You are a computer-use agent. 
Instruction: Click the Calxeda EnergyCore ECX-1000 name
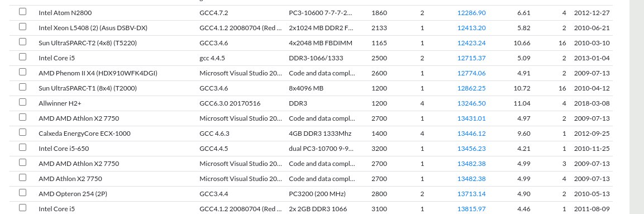(84, 134)
